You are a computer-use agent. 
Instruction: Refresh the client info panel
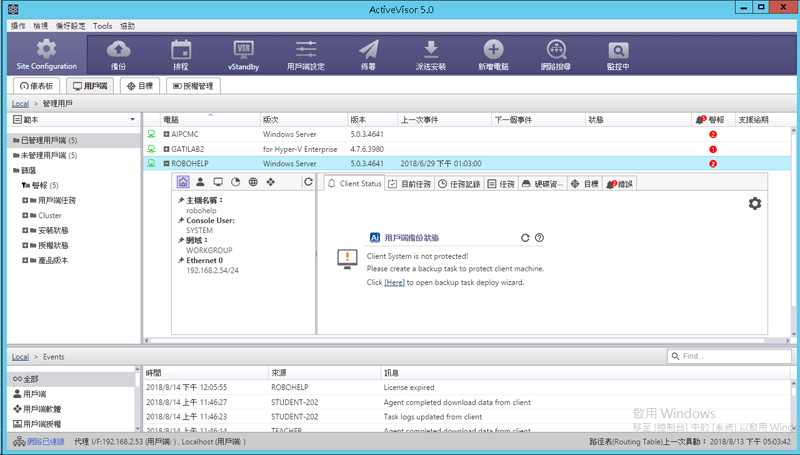coord(308,183)
